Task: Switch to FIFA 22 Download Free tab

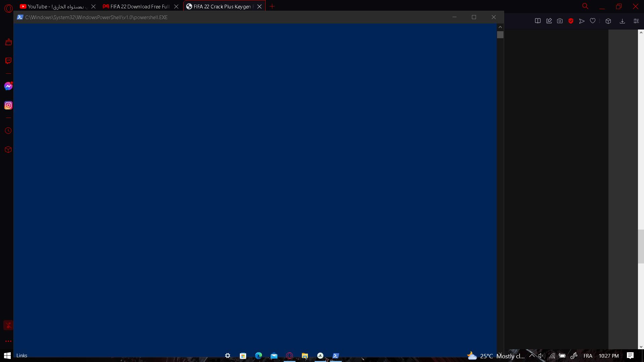Action: click(137, 6)
